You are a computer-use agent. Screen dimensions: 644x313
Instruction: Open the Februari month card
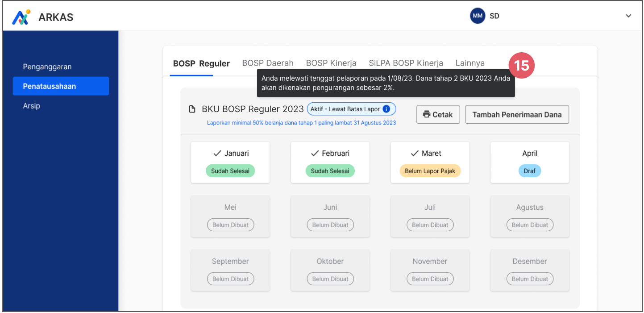pyautogui.click(x=330, y=163)
